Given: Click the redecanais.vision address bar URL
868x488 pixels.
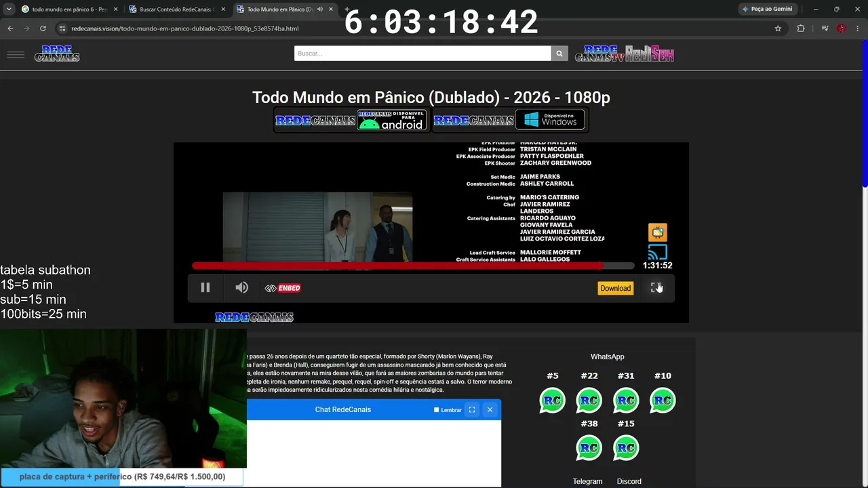Looking at the screenshot, I should (184, 28).
